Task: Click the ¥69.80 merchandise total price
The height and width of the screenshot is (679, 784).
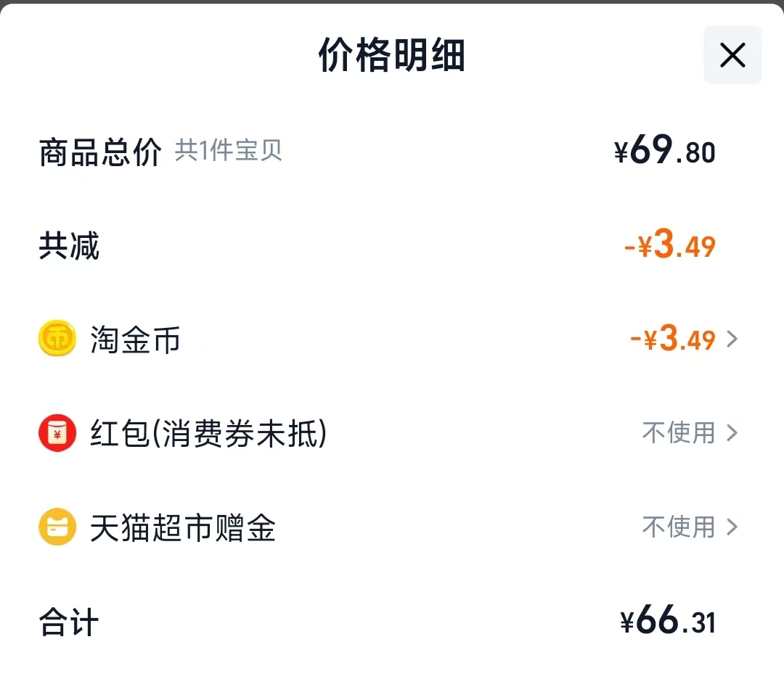Action: [663, 151]
